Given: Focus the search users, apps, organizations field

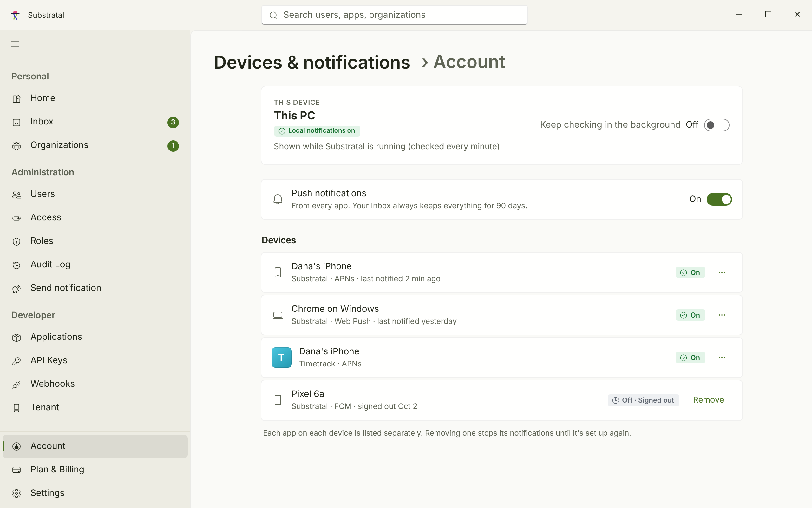Looking at the screenshot, I should pyautogui.click(x=394, y=15).
